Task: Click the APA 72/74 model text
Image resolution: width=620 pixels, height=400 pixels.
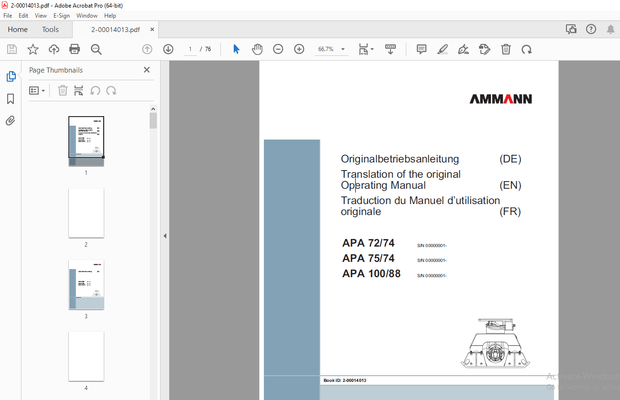Action: (368, 243)
